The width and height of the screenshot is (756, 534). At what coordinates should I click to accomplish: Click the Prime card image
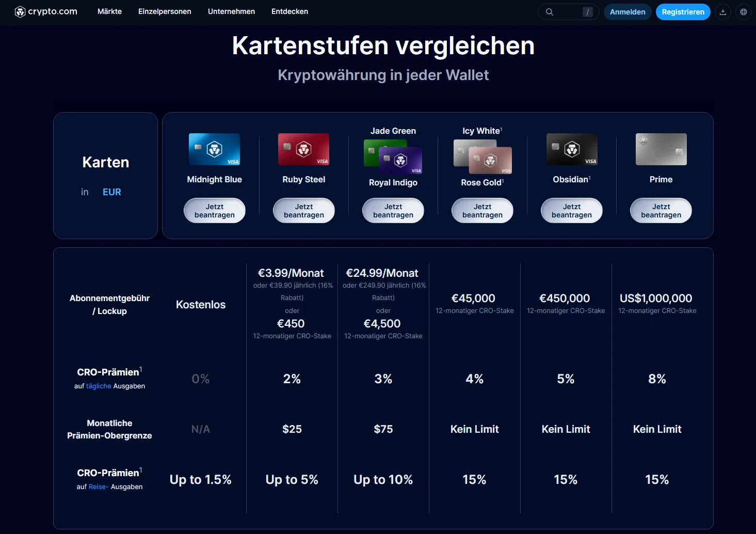(661, 149)
